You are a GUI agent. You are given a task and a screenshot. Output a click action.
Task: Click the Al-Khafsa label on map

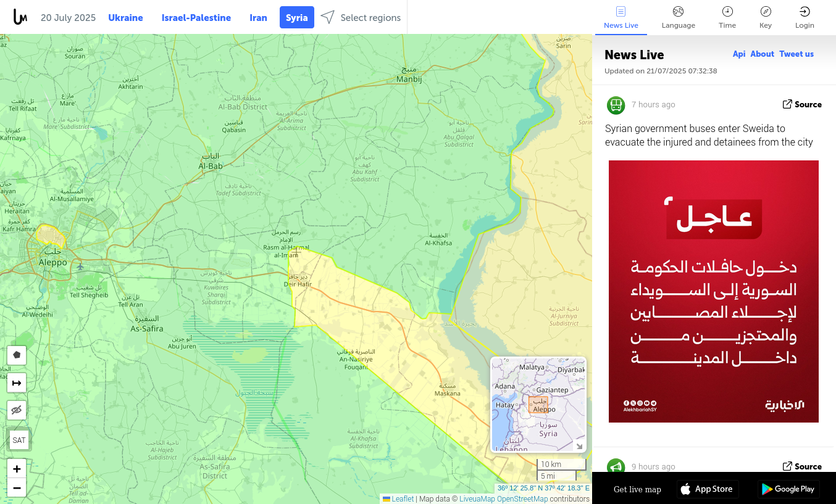[438, 239]
